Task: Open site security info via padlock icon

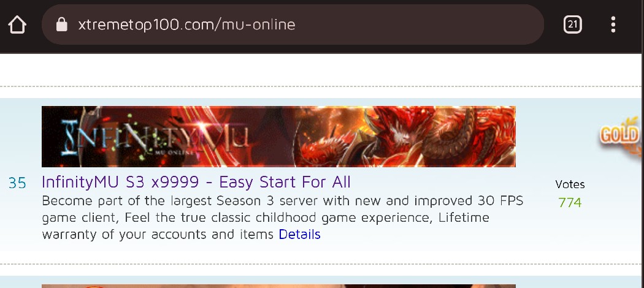Action: pyautogui.click(x=61, y=25)
